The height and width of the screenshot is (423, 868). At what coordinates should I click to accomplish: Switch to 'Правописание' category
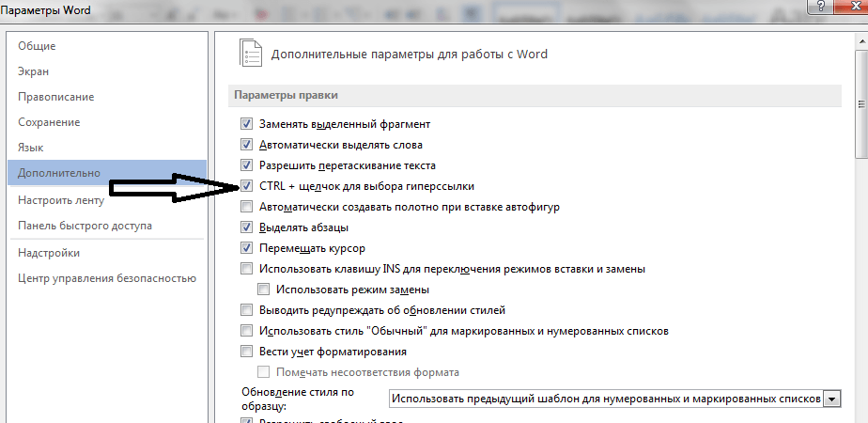coord(55,97)
